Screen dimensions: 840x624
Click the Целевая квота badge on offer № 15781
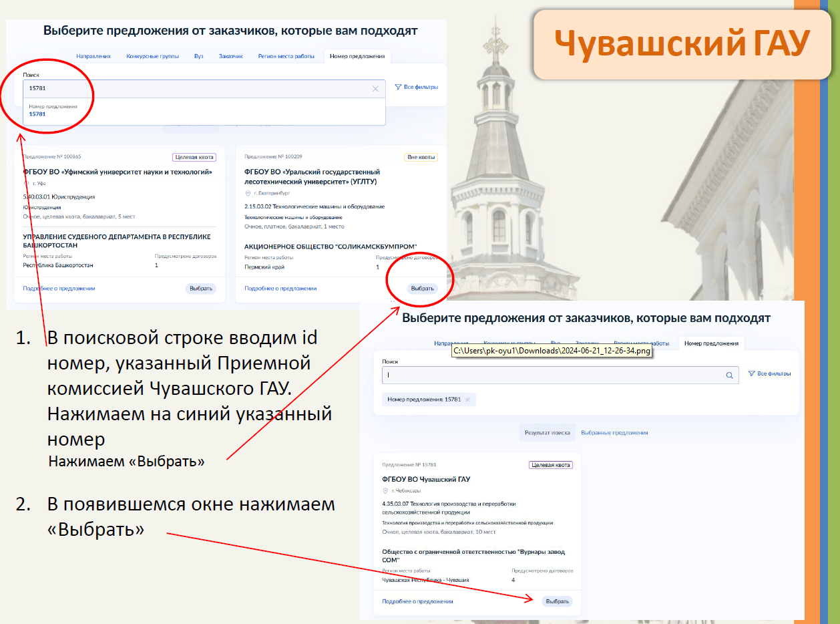(x=551, y=465)
